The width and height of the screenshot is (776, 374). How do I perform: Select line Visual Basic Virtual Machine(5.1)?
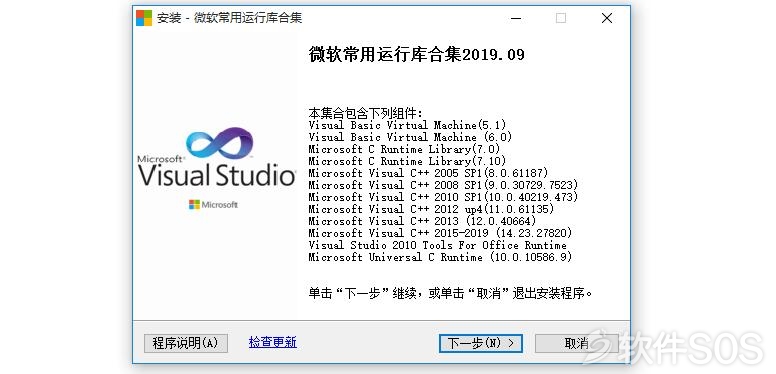(407, 125)
